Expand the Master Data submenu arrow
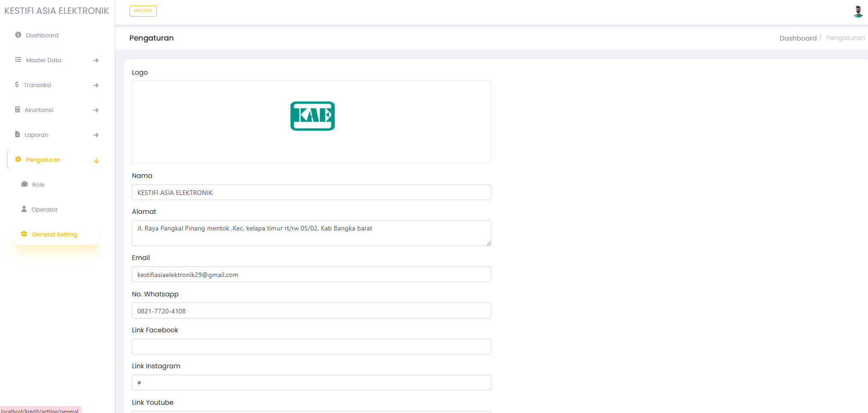The width and height of the screenshot is (868, 413). (x=95, y=60)
